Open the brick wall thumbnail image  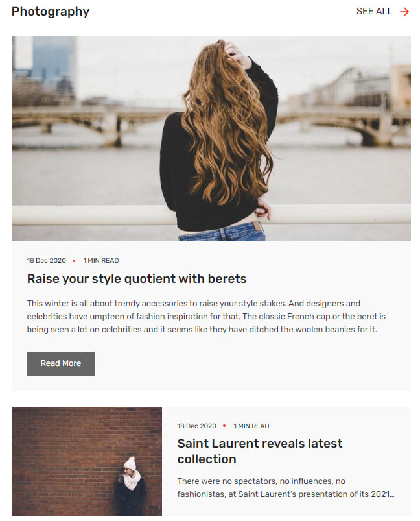87,461
